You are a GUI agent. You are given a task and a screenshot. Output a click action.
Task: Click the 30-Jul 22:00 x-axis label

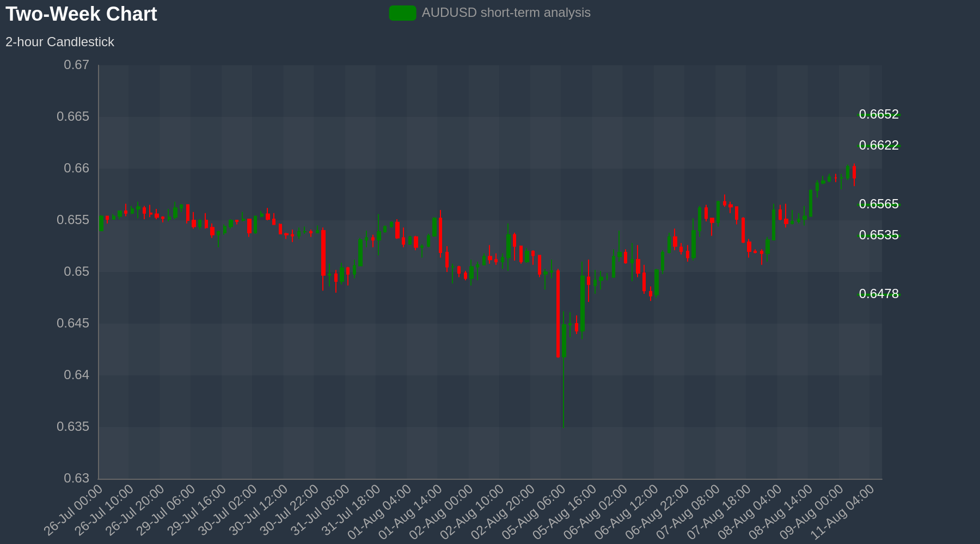[x=289, y=511]
